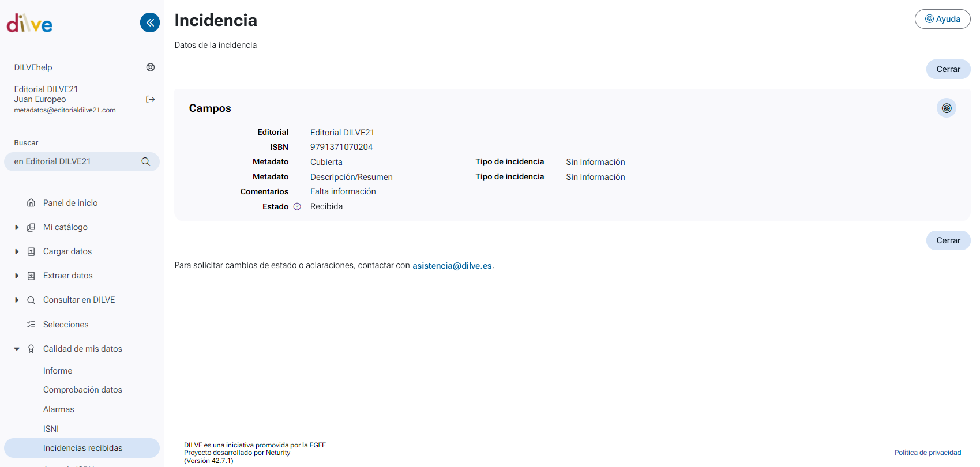Click the ISBN value 9791371070204
The image size is (980, 467).
[341, 147]
